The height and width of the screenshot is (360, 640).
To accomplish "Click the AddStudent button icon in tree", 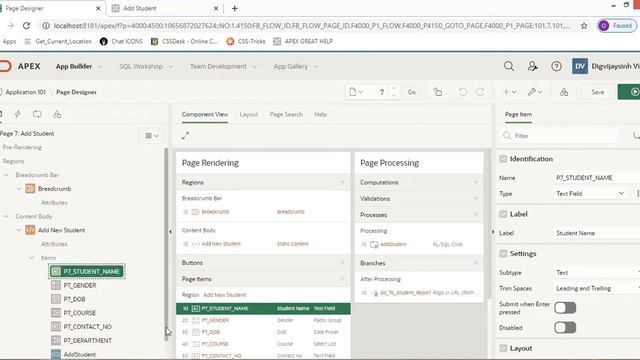I will point(56,354).
